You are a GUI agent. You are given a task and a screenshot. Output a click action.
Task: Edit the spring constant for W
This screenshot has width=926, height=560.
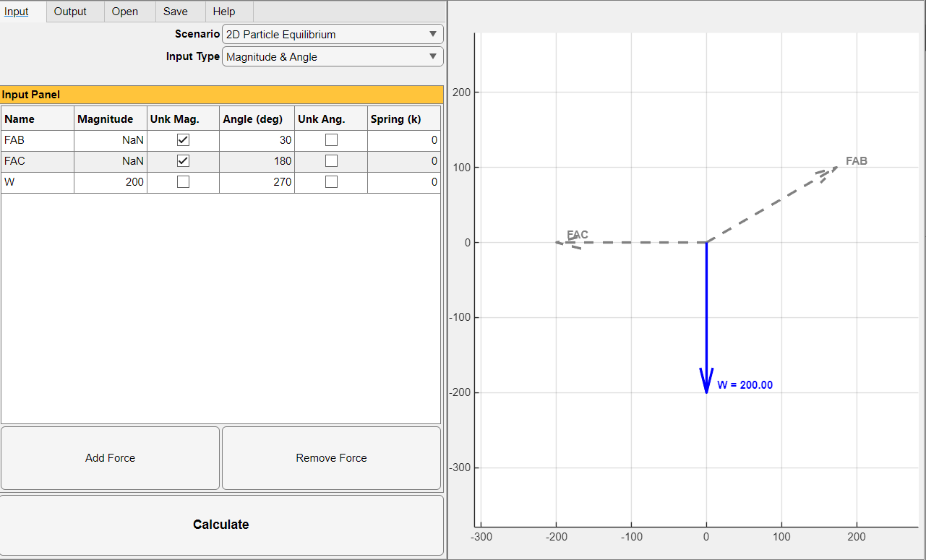click(404, 182)
